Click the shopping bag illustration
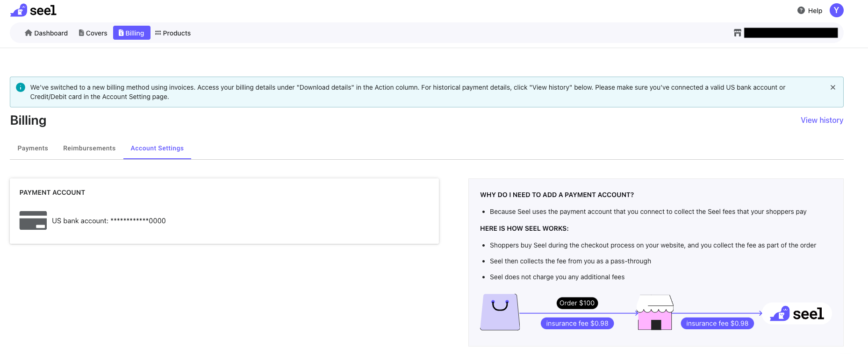This screenshot has width=868, height=354. [x=500, y=312]
